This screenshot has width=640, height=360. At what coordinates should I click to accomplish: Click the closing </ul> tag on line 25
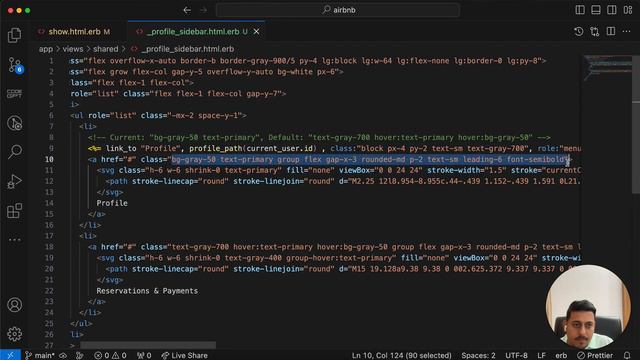(81, 323)
